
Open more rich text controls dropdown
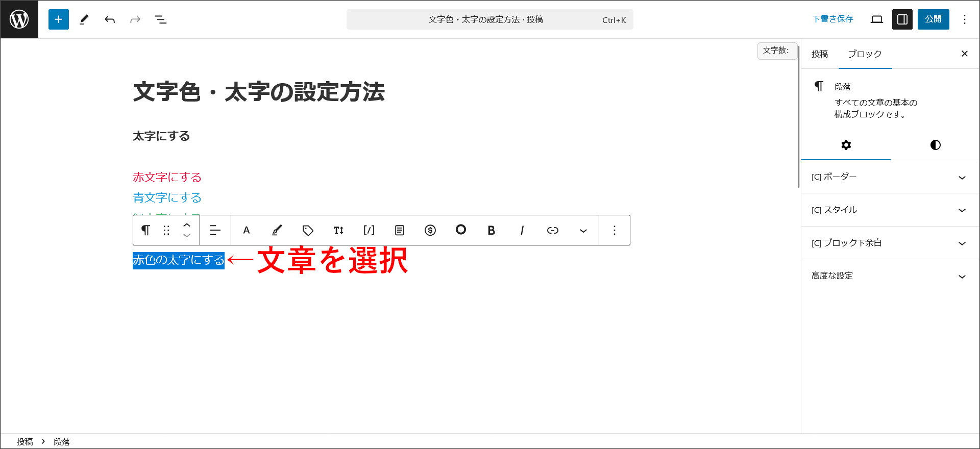[583, 231]
